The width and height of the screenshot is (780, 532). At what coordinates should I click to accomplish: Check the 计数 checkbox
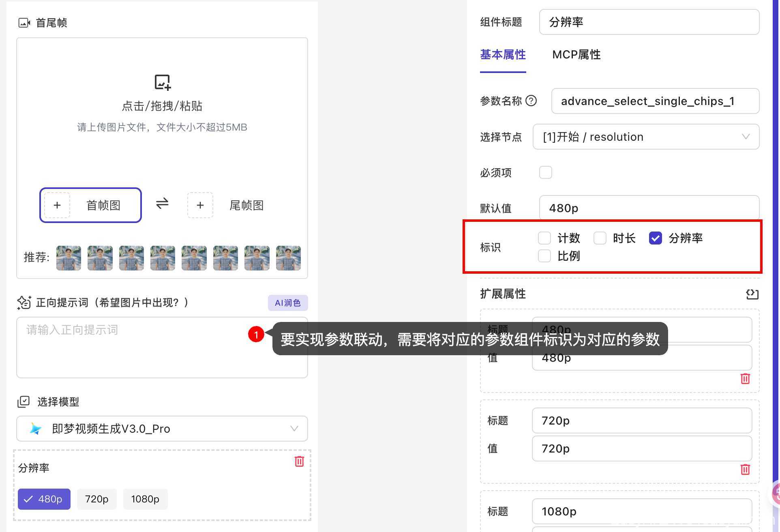(544, 238)
